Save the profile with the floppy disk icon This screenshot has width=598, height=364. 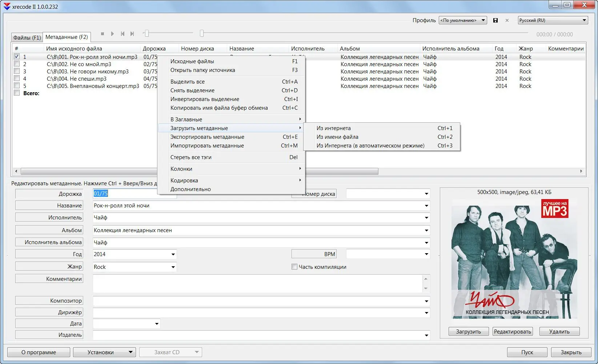click(x=495, y=20)
